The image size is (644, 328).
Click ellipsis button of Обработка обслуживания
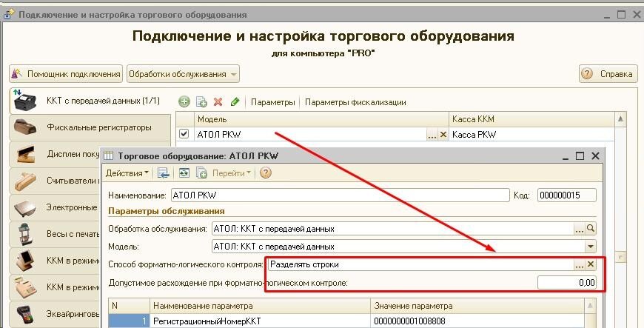click(579, 229)
